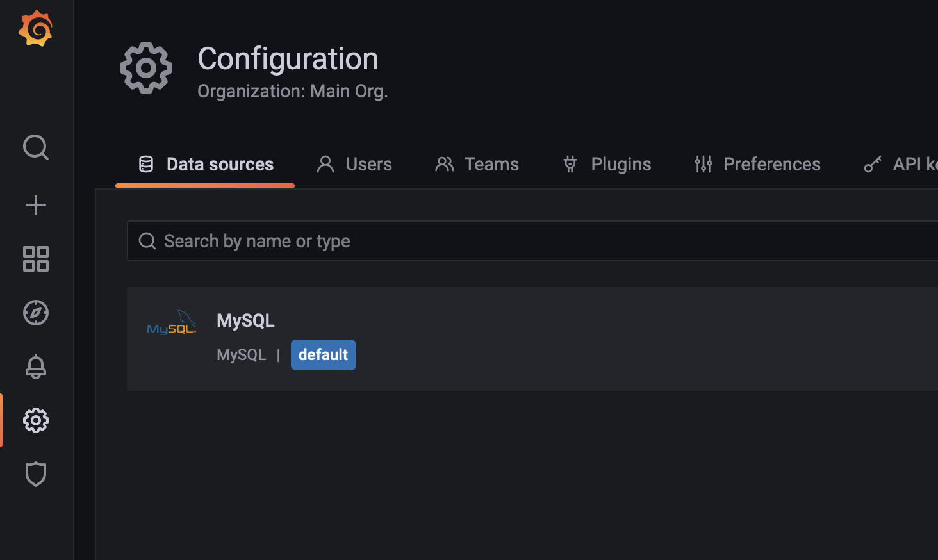Select the Preferences sliders icon
The image size is (938, 560).
click(703, 164)
